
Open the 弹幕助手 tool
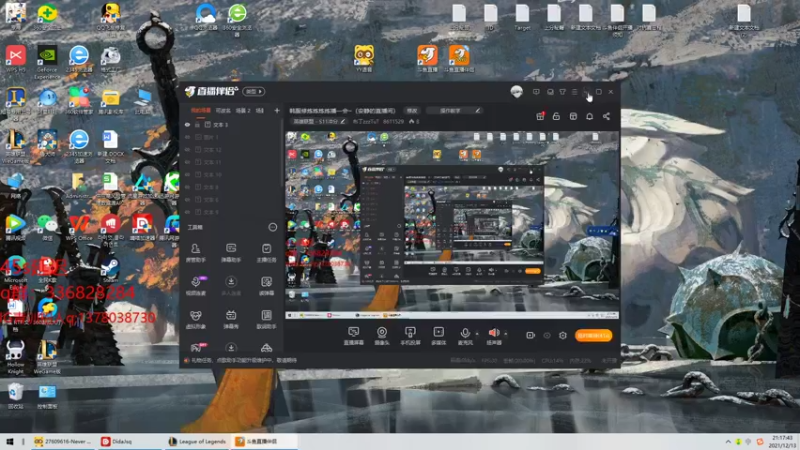coord(231,252)
